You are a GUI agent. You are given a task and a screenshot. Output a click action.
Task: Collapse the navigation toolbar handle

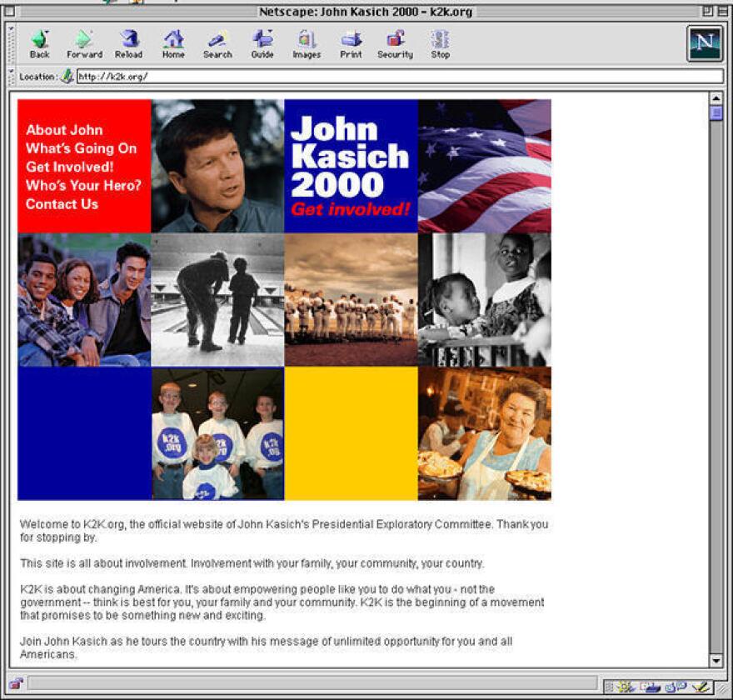click(11, 43)
